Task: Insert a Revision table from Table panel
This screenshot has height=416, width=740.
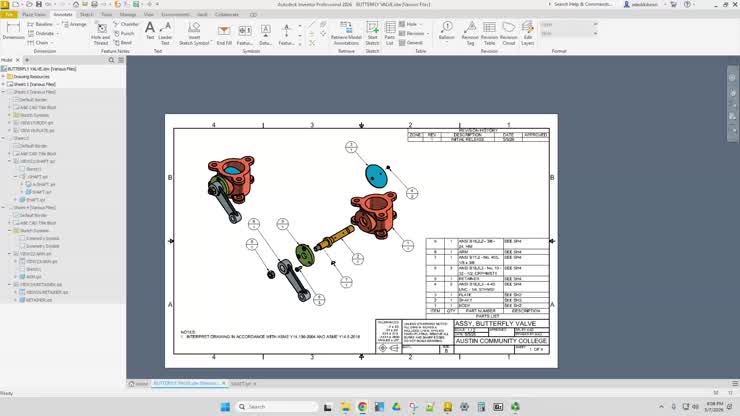Action: 412,34
